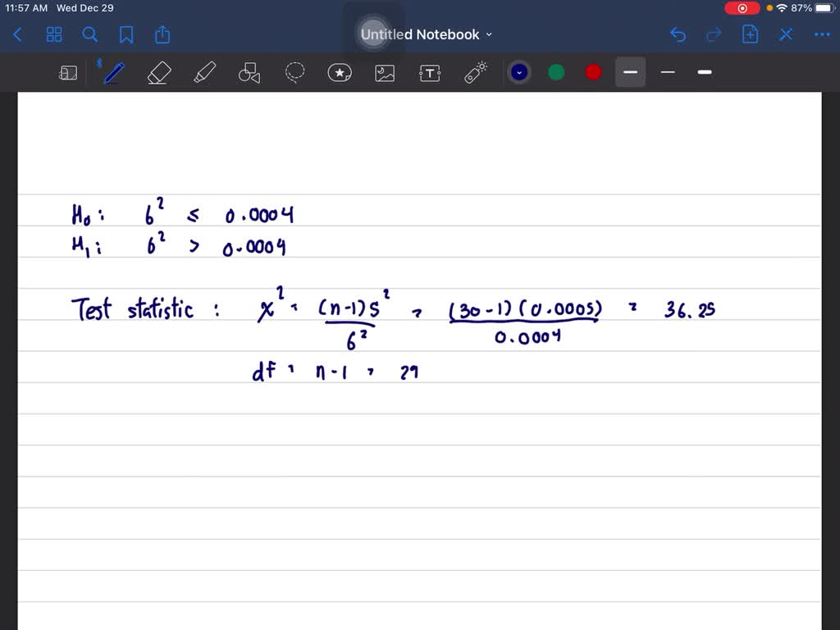
Task: Select the Text box tool
Action: click(430, 73)
